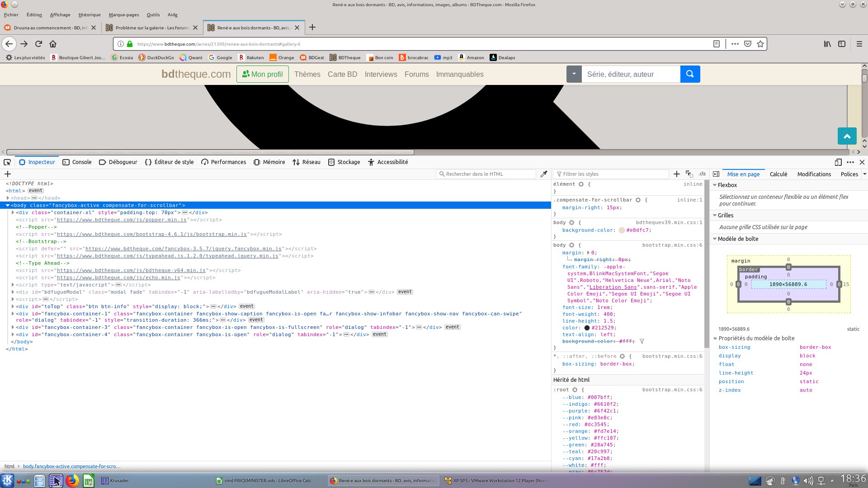Expand fancybox-container-3 div node
The height and width of the screenshot is (488, 868).
coord(13,327)
